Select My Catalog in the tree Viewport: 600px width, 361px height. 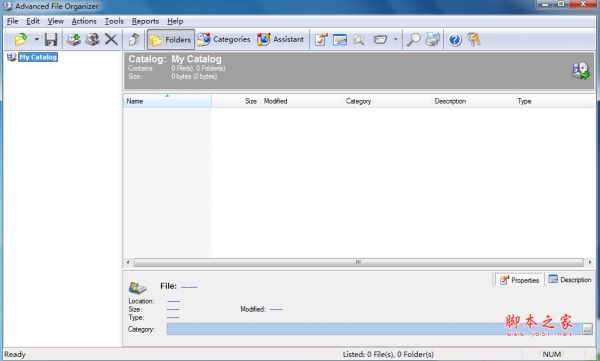pos(38,57)
